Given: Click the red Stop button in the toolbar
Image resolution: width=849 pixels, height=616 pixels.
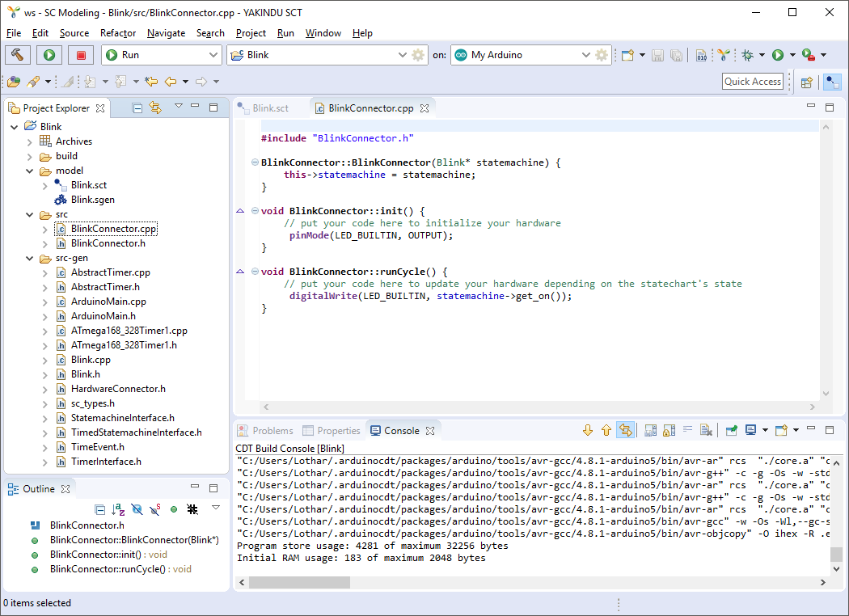Looking at the screenshot, I should [x=81, y=54].
